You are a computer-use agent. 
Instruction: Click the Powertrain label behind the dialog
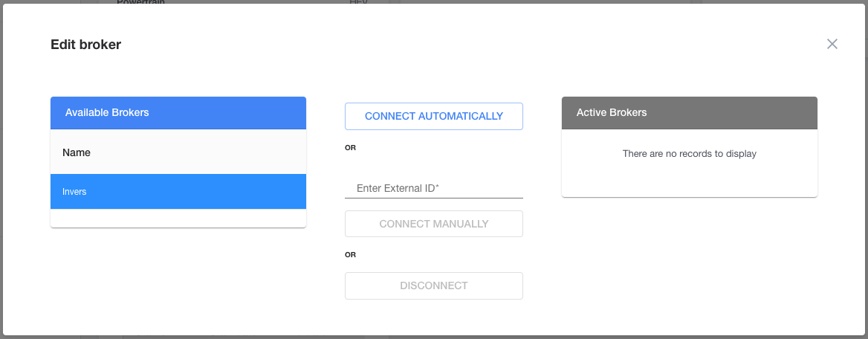pos(140,2)
